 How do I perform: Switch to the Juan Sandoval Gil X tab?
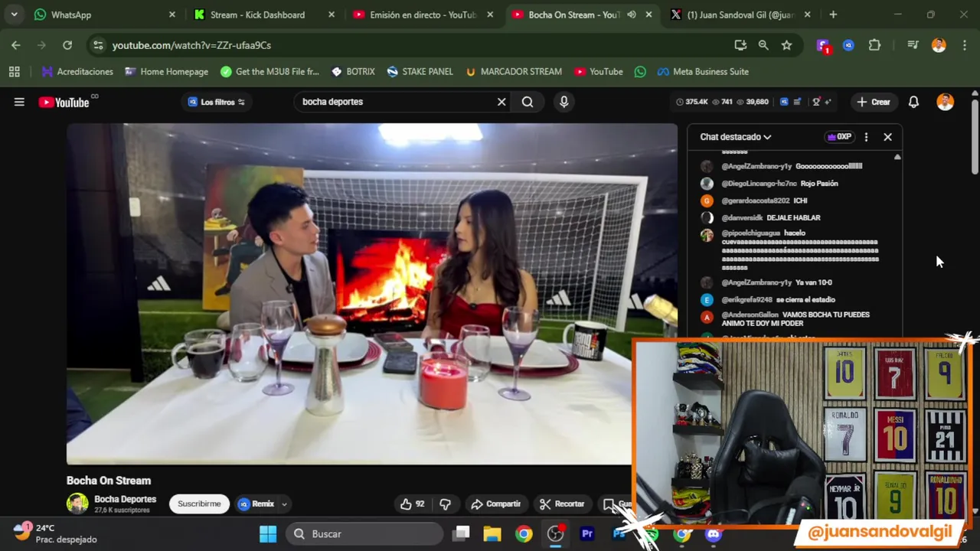pyautogui.click(x=740, y=15)
